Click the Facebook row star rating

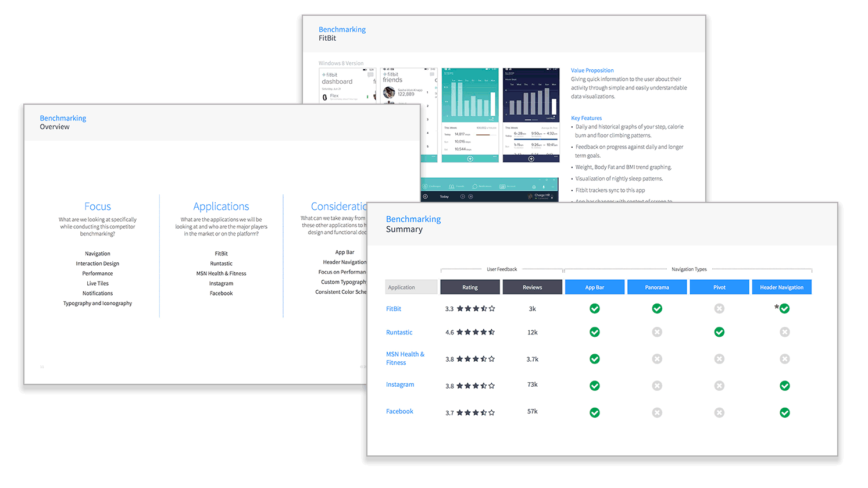[476, 412]
